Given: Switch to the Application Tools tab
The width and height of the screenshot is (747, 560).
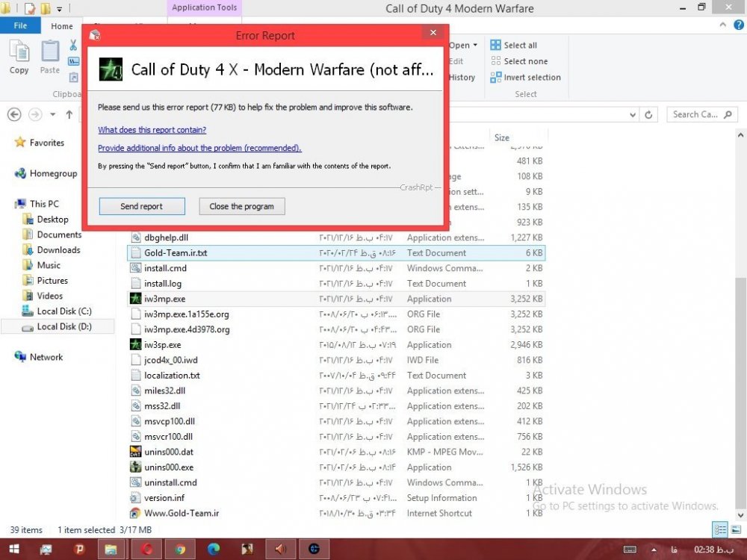Looking at the screenshot, I should 204,8.
